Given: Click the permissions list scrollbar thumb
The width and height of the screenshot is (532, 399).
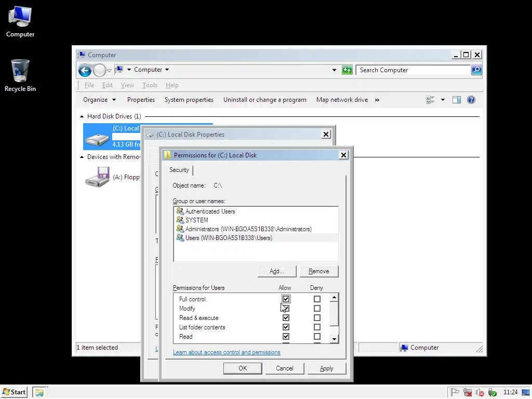Looking at the screenshot, I should (334, 314).
